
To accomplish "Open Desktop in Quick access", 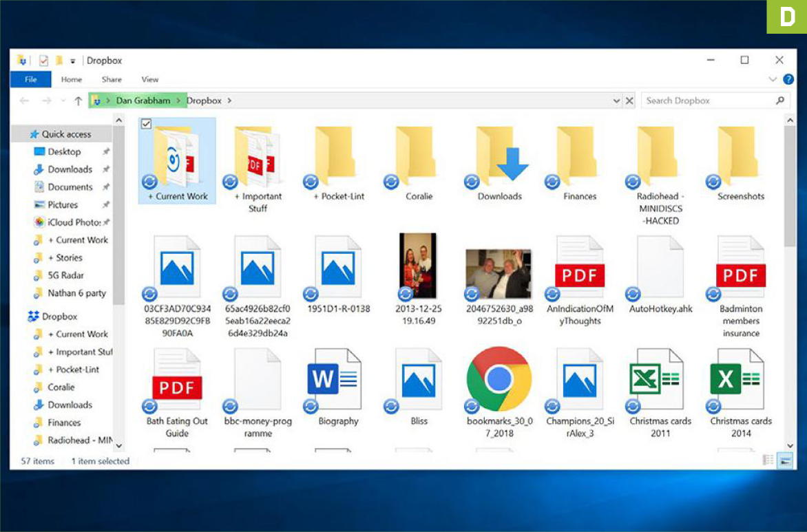I will (64, 152).
